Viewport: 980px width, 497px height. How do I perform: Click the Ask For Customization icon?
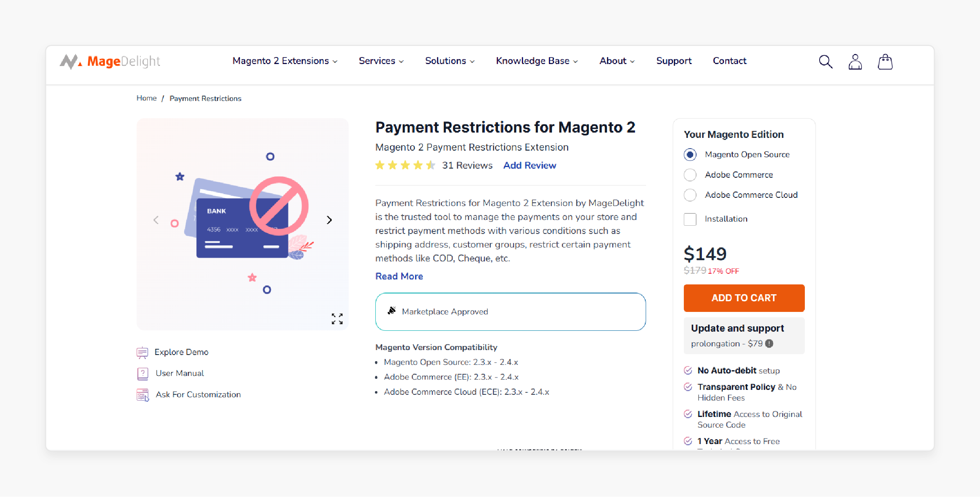[x=143, y=395]
